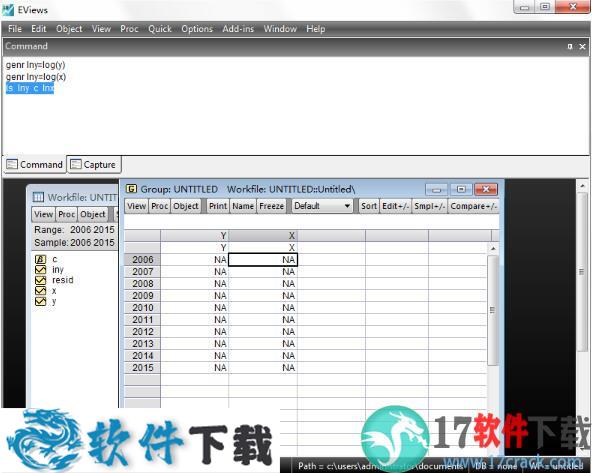Viewport: 592px width, 473px height.
Task: Select row header 2006
Action: coord(142,260)
